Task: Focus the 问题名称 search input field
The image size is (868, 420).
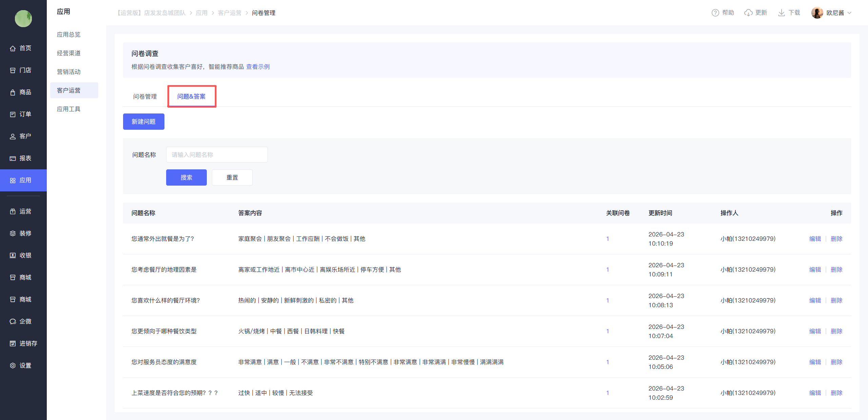Action: coord(217,155)
